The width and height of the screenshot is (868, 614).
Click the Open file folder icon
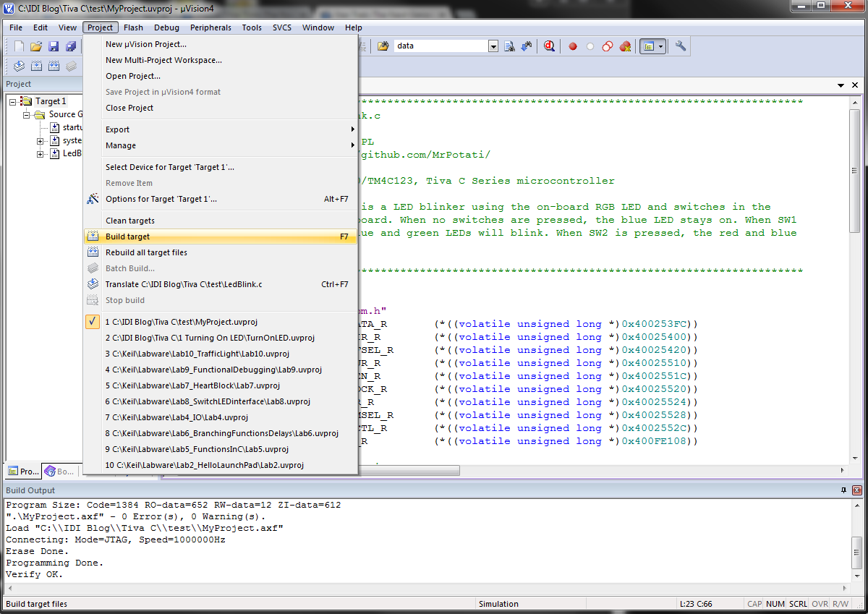36,46
